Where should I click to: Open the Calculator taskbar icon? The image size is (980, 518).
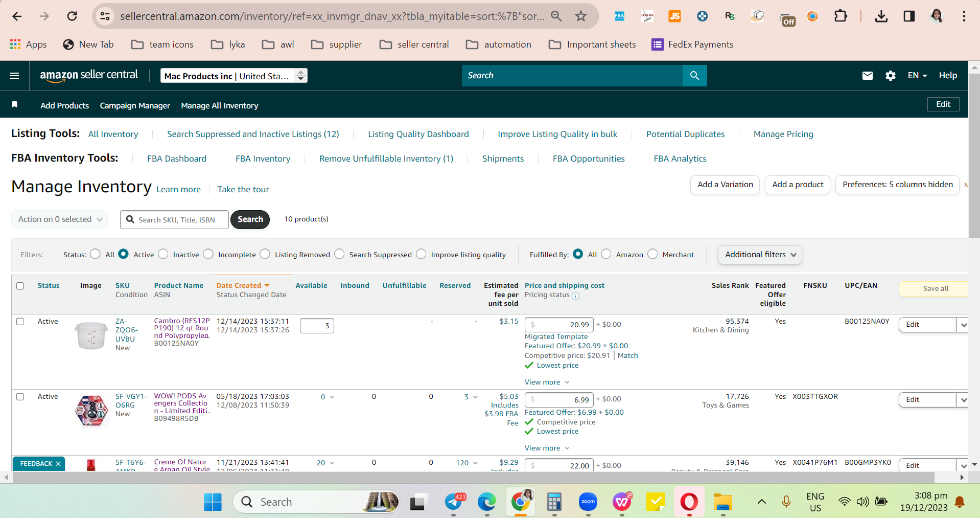pyautogui.click(x=554, y=502)
